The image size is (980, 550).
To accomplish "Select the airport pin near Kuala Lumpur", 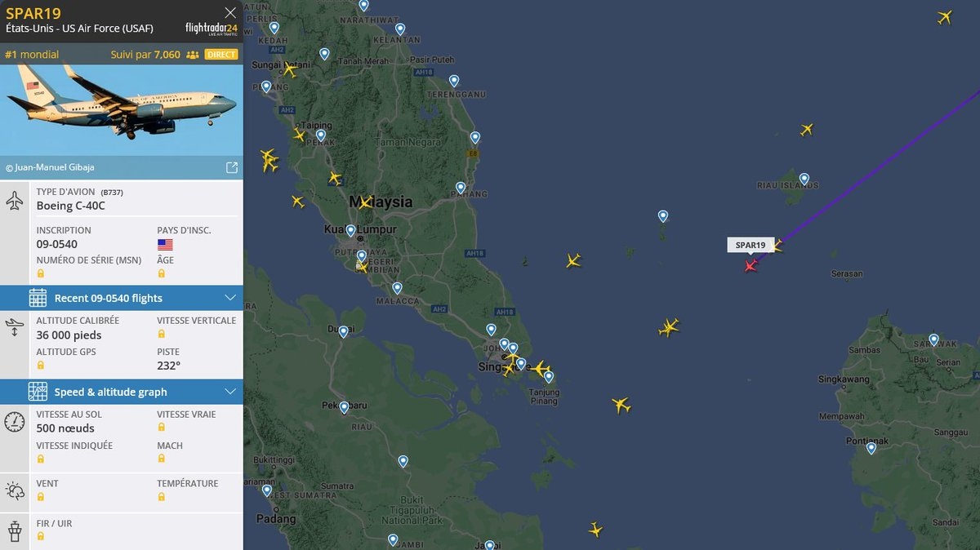I will (351, 231).
